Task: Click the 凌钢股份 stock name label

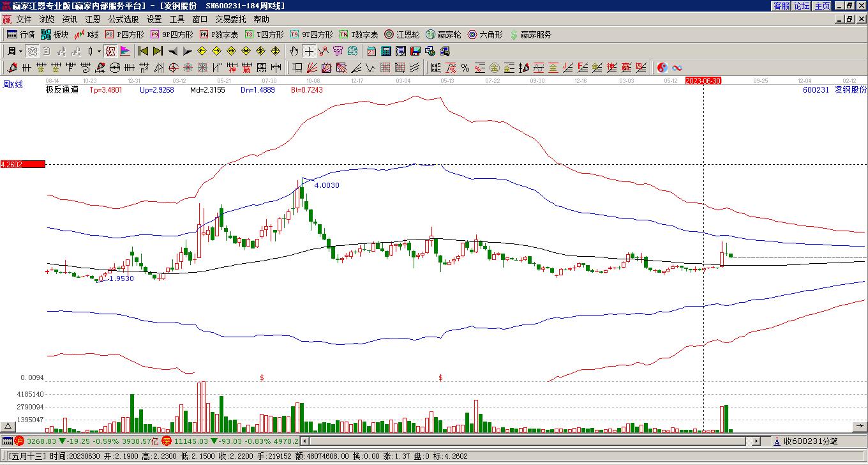Action: 851,90
